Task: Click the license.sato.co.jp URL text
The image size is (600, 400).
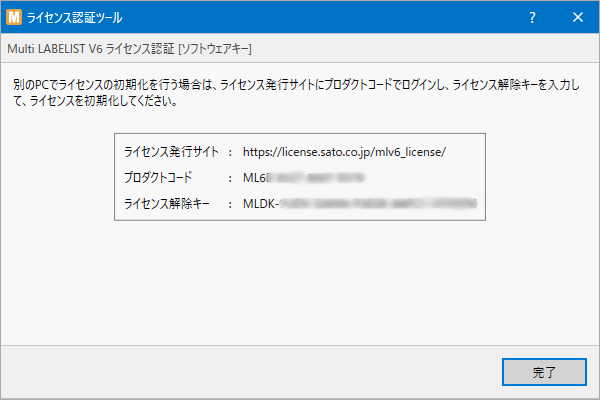Action: point(344,152)
